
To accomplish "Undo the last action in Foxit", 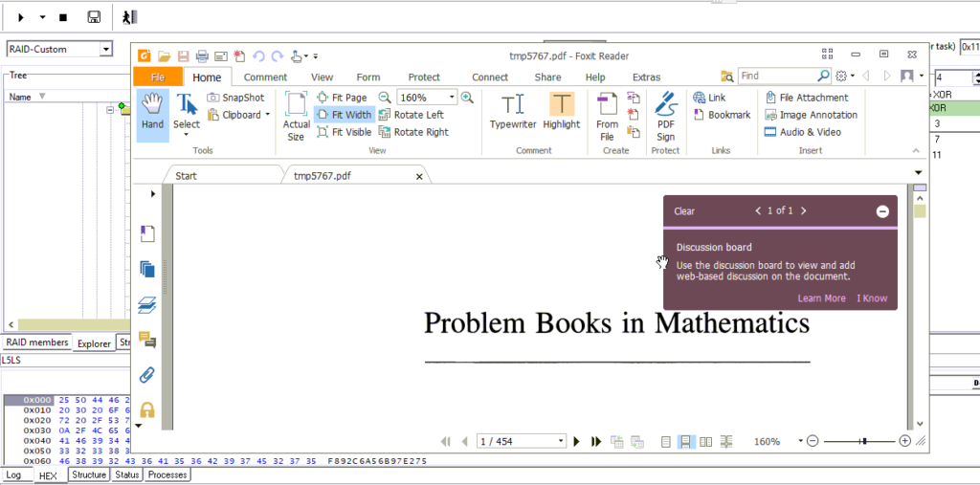I will [x=258, y=56].
